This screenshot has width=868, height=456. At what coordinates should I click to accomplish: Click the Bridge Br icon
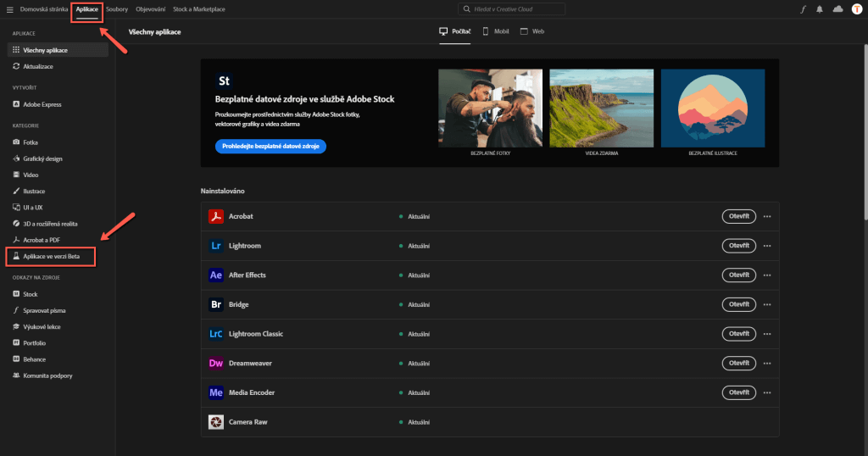point(216,304)
